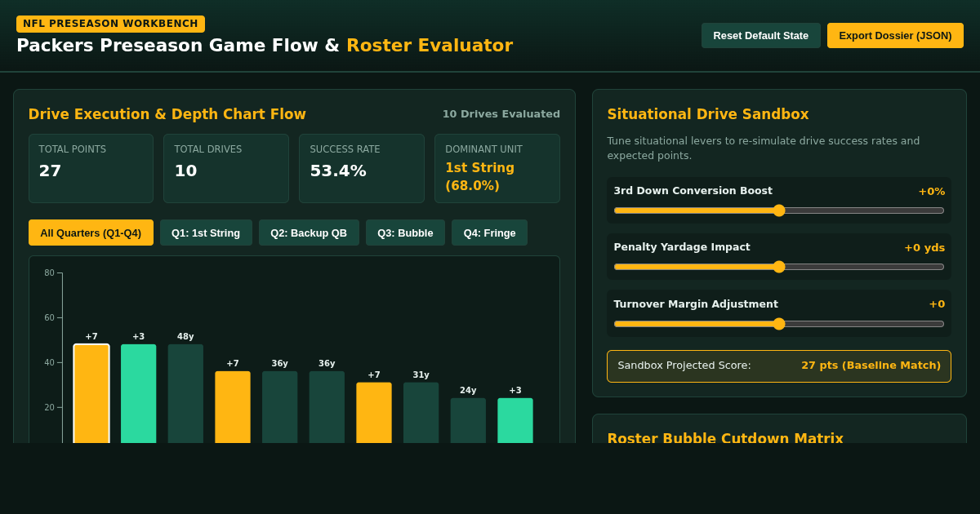Viewport: 980px width, 514px height.
Task: Click Total Drives card showing 10
Action: click(x=226, y=168)
